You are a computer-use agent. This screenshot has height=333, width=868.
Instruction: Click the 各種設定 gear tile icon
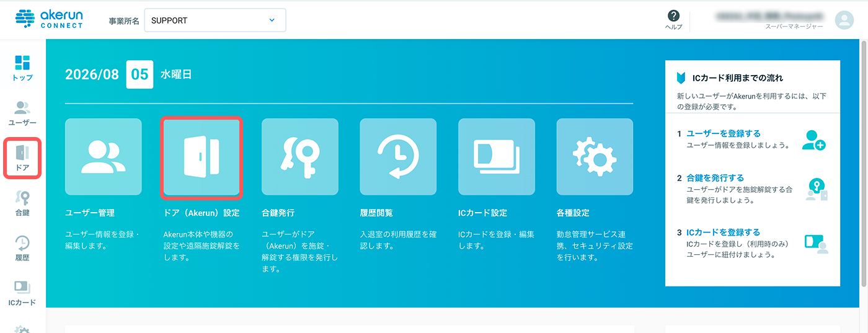595,157
